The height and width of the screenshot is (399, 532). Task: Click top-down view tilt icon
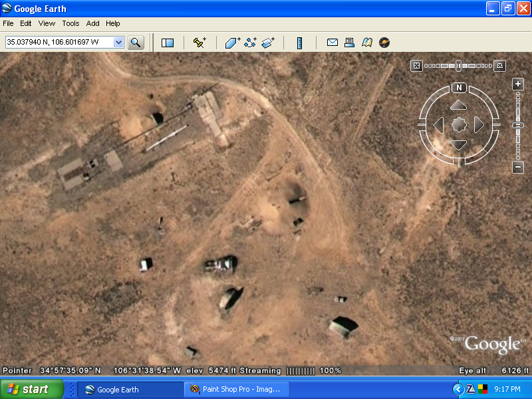(417, 66)
